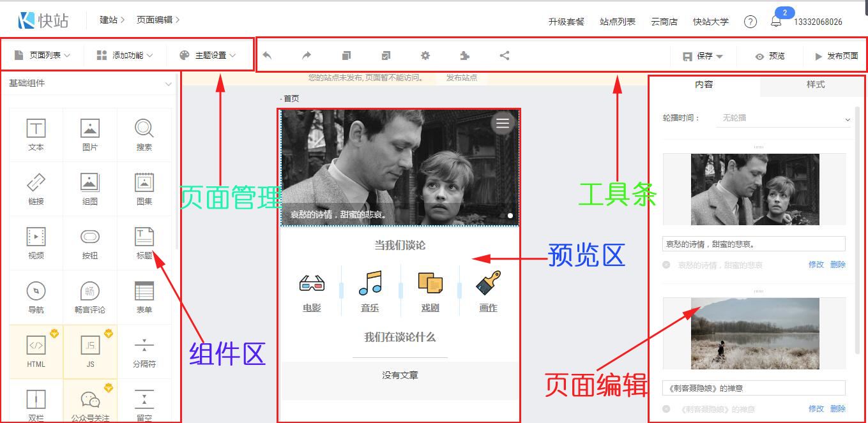Select the 表单 form component

[x=144, y=297]
